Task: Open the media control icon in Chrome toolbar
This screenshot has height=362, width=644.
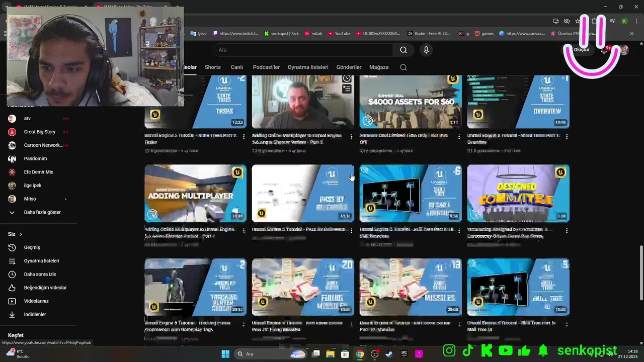Action: [612, 21]
